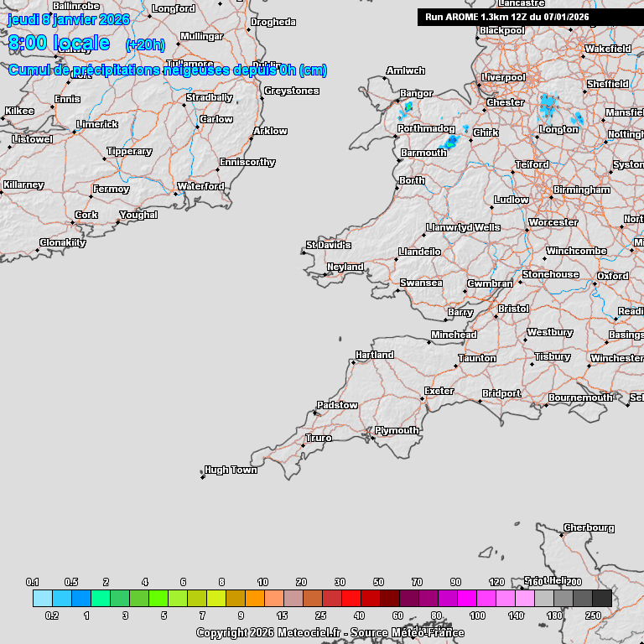Screen dimensions: 644x644
Task: Click the snow patch near Barmouth
Action: click(450, 142)
